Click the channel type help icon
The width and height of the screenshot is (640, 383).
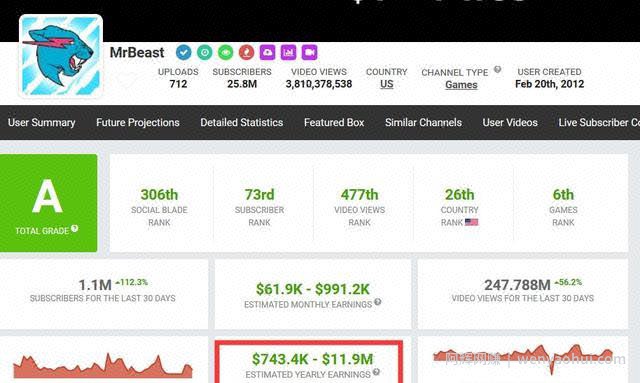(497, 69)
